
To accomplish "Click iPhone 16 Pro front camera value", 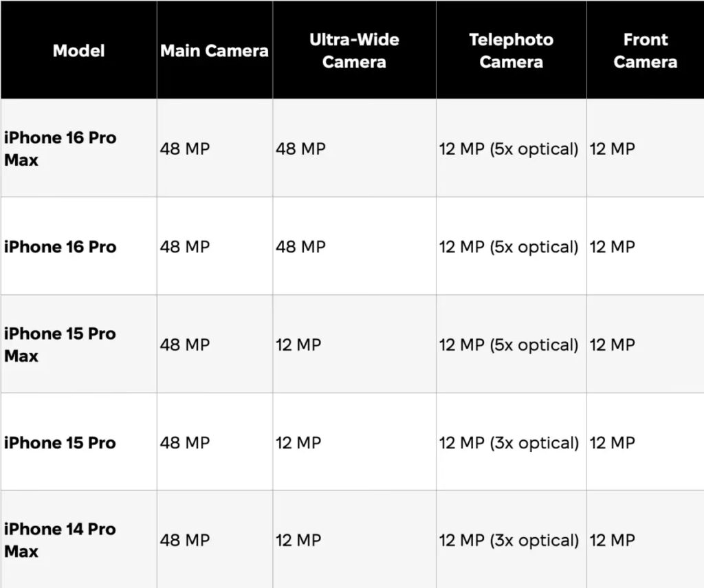I will (x=612, y=247).
